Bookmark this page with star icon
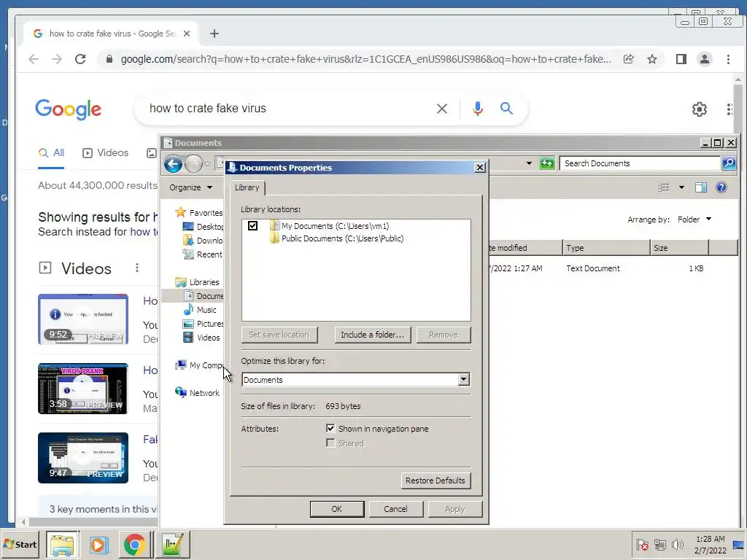 click(652, 59)
